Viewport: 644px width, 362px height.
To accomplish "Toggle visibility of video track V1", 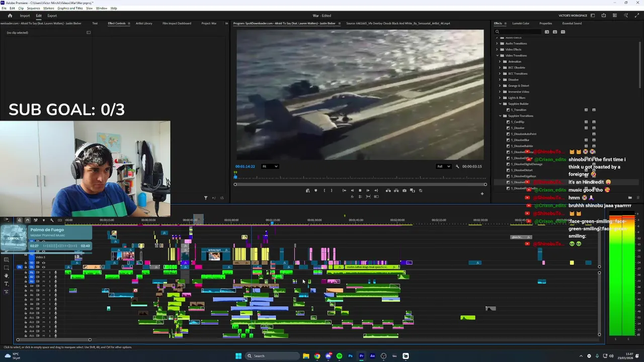I will [x=44, y=267].
